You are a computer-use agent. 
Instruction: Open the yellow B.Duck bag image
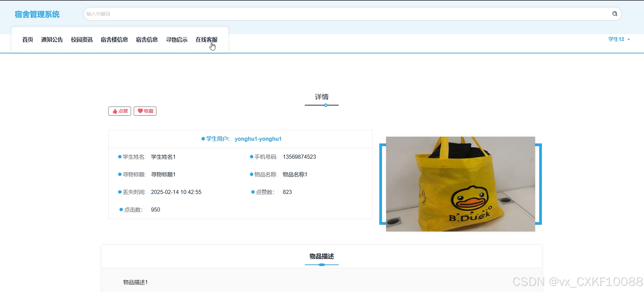tap(460, 184)
